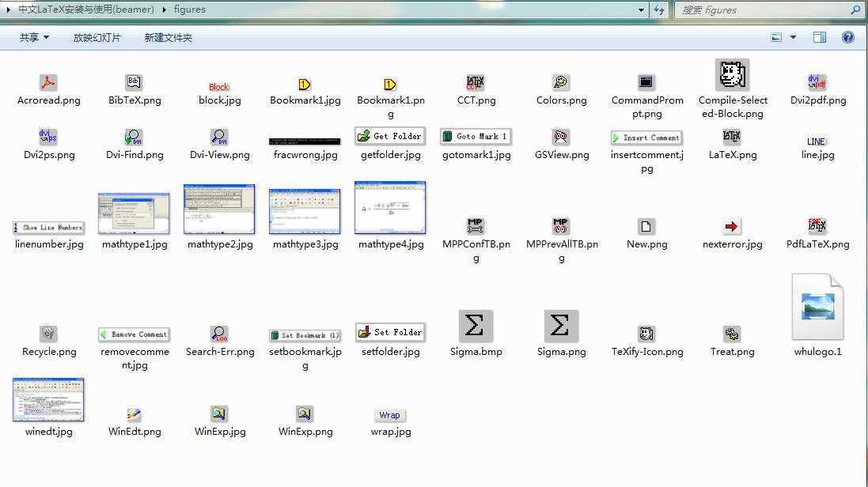Screen dimensions: 868x487
Task: Select the WinExp.jpg file icon
Action: (219, 414)
